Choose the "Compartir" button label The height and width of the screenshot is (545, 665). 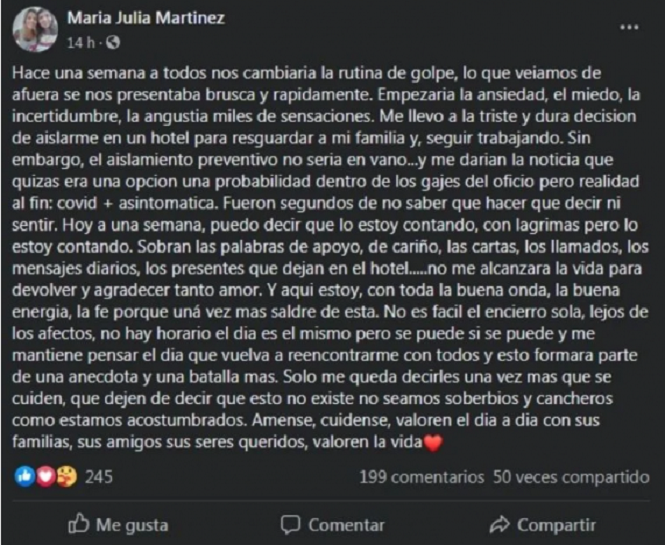click(557, 524)
